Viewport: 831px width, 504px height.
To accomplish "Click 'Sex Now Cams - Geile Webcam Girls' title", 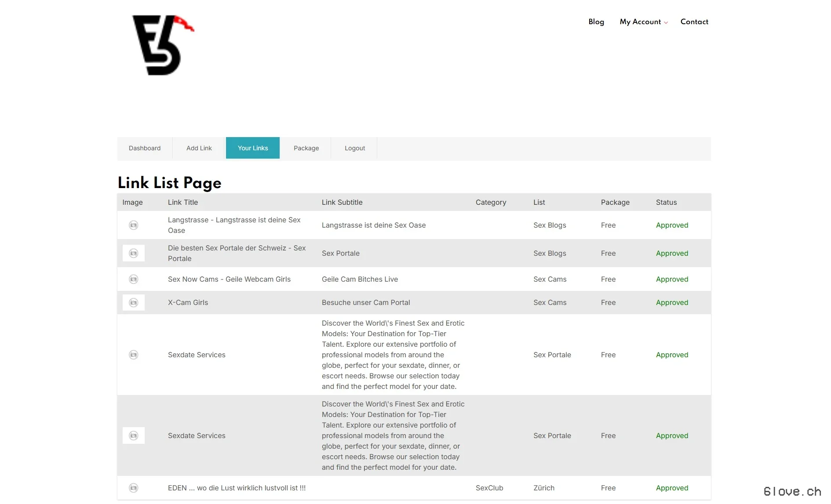I will pyautogui.click(x=229, y=279).
